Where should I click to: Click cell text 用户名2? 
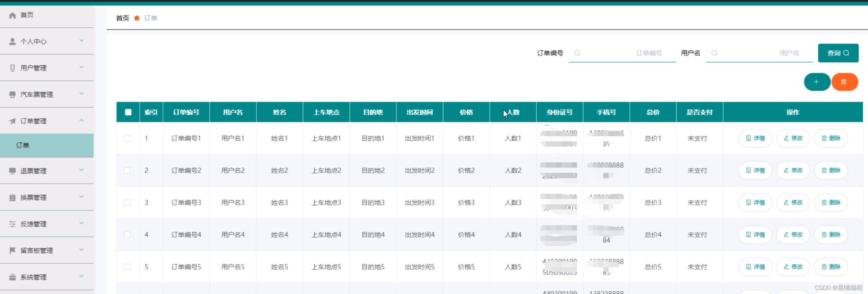click(x=233, y=170)
